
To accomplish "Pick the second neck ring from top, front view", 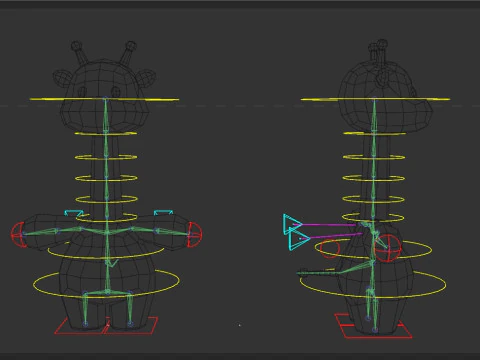I will 106,157.
